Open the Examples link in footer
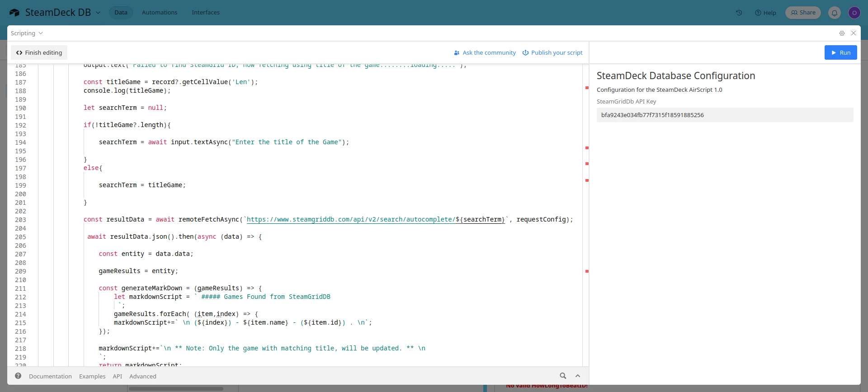The height and width of the screenshot is (392, 868). tap(92, 376)
